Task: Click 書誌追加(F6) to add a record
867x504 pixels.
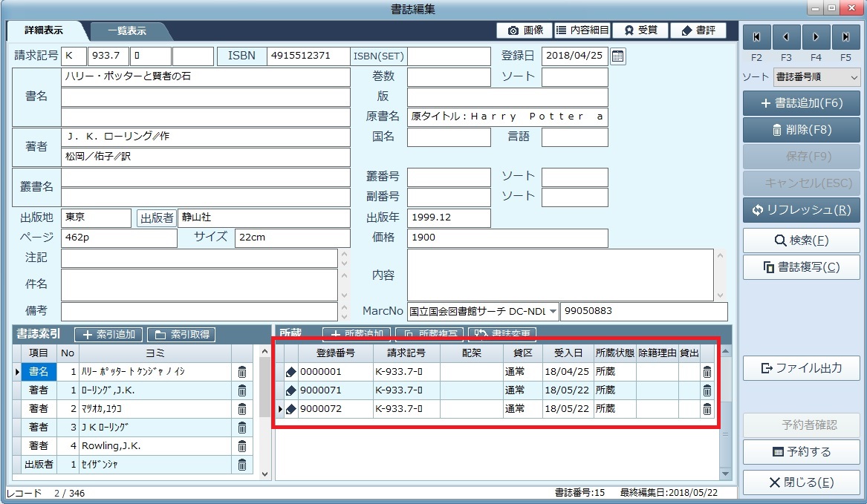Action: (x=801, y=103)
